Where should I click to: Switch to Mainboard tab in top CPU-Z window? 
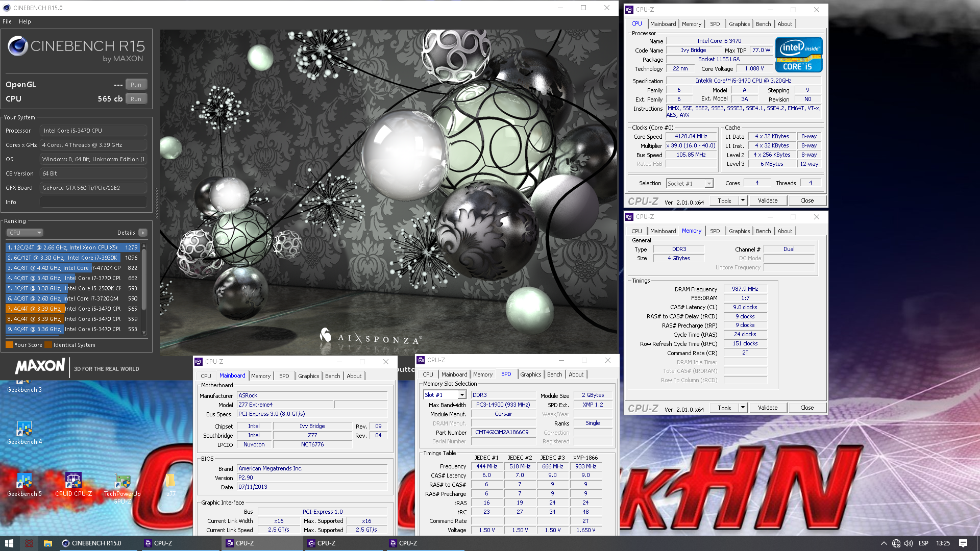(x=663, y=24)
